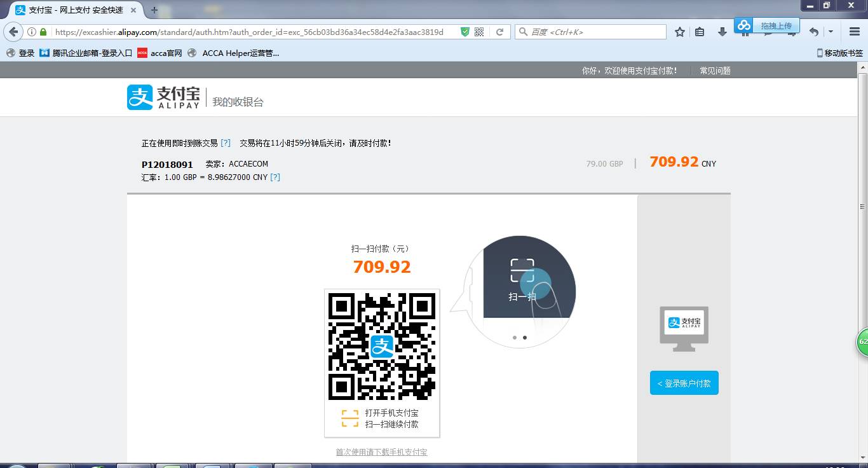The image size is (868, 468).
Task: Click the green shield security icon
Action: tap(465, 32)
